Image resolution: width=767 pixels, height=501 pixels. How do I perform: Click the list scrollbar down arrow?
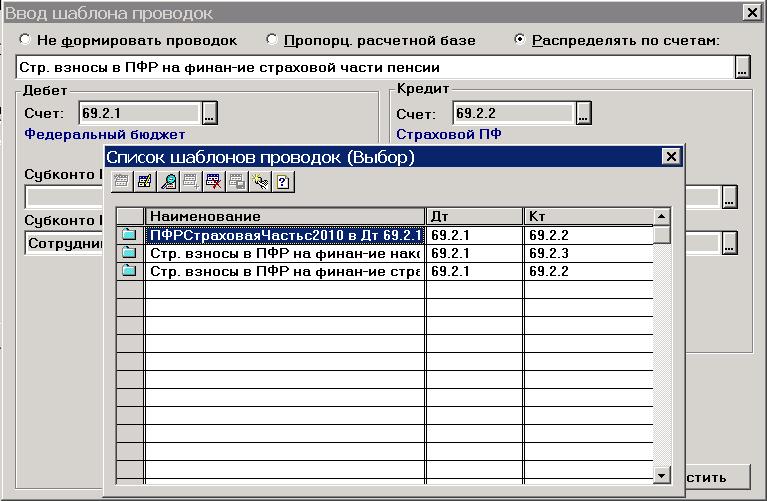tap(661, 475)
